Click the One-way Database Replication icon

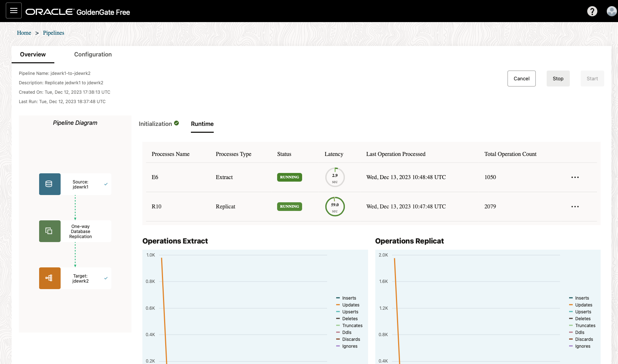tap(50, 231)
